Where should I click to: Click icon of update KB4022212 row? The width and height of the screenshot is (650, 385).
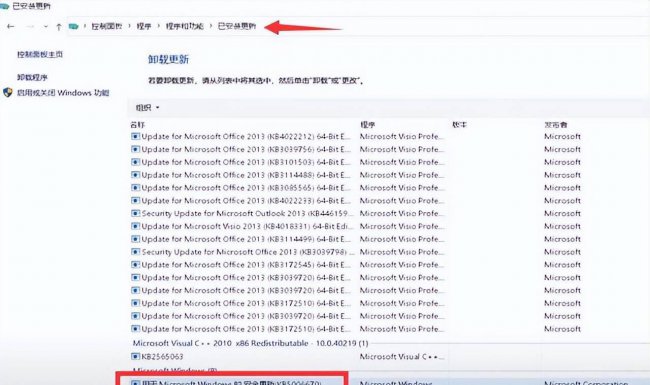pos(135,136)
